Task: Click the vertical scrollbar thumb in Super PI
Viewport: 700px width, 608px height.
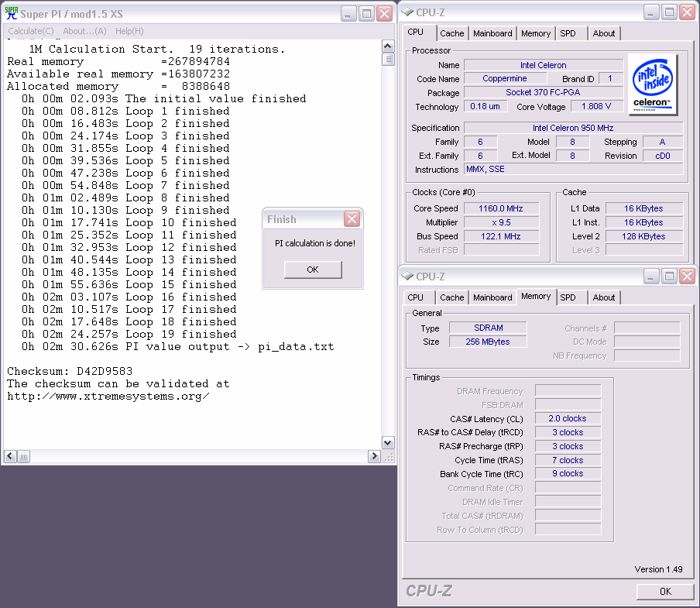Action: (x=388, y=59)
